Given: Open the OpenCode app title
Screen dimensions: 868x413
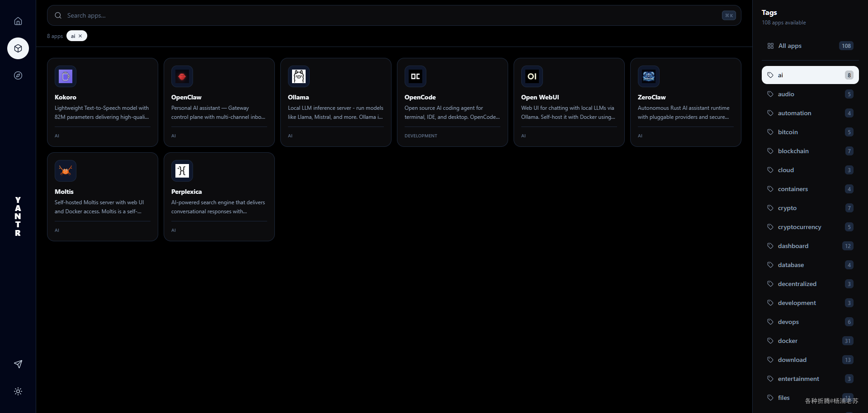Looking at the screenshot, I should tap(420, 97).
